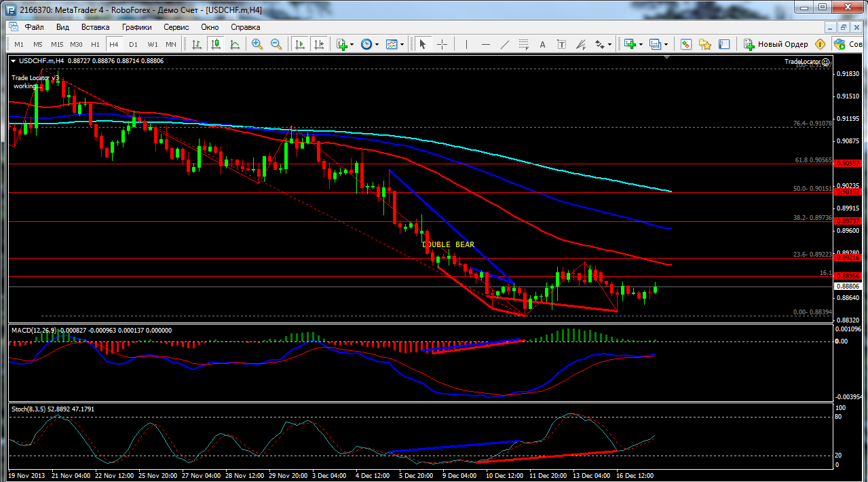
Task: Toggle chart auto-scroll to latest bar
Action: [299, 44]
